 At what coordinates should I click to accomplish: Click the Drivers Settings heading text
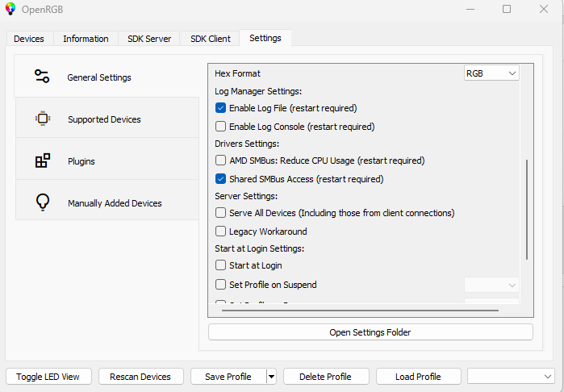(247, 144)
